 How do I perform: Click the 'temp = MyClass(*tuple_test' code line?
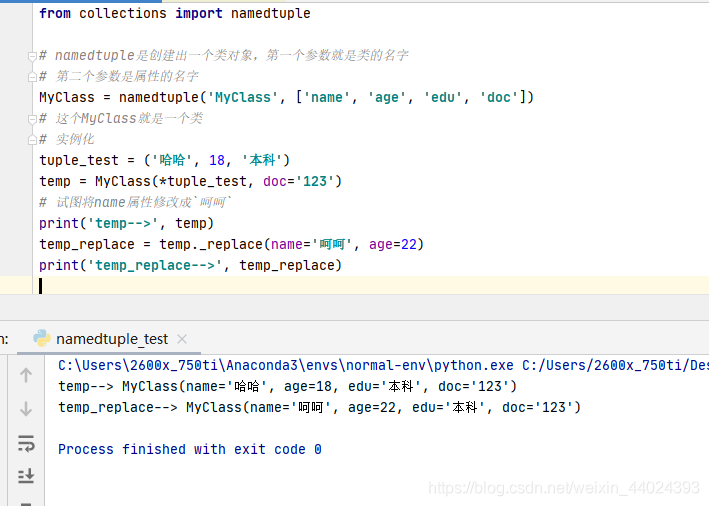(x=190, y=181)
